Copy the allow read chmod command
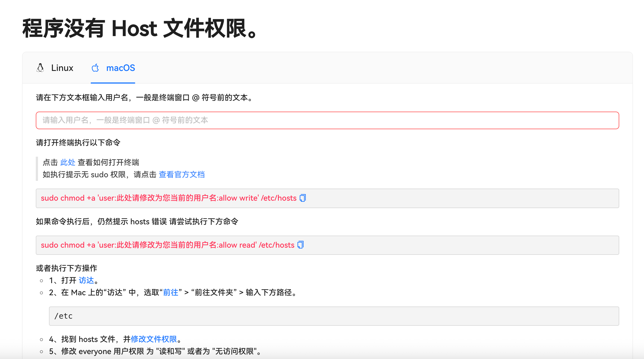 point(301,245)
